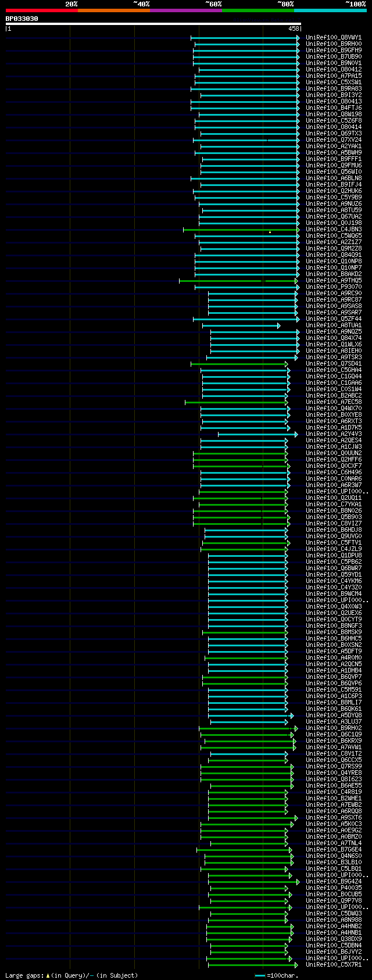
Task: Click the green ~80% legend segment
Action: (x=257, y=10)
